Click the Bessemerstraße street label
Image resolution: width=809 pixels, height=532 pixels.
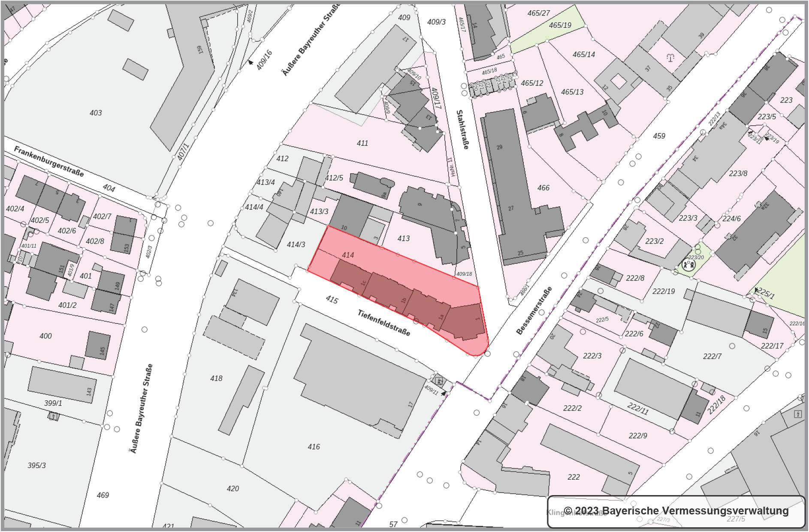point(534,310)
